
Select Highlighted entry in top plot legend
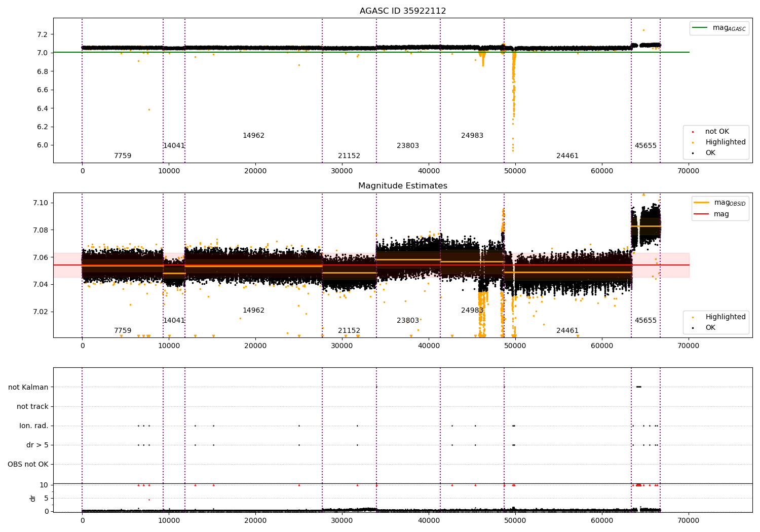[x=726, y=142]
